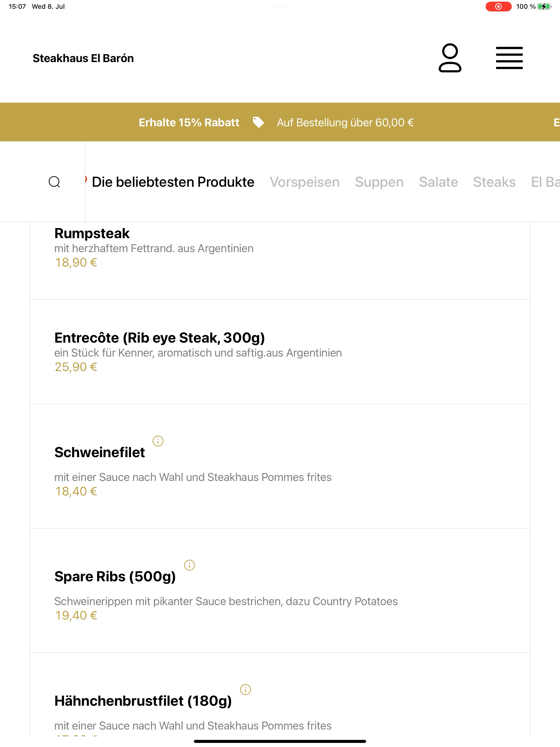The width and height of the screenshot is (560, 747).
Task: Show info icon for Schweinefilet
Action: [x=158, y=441]
